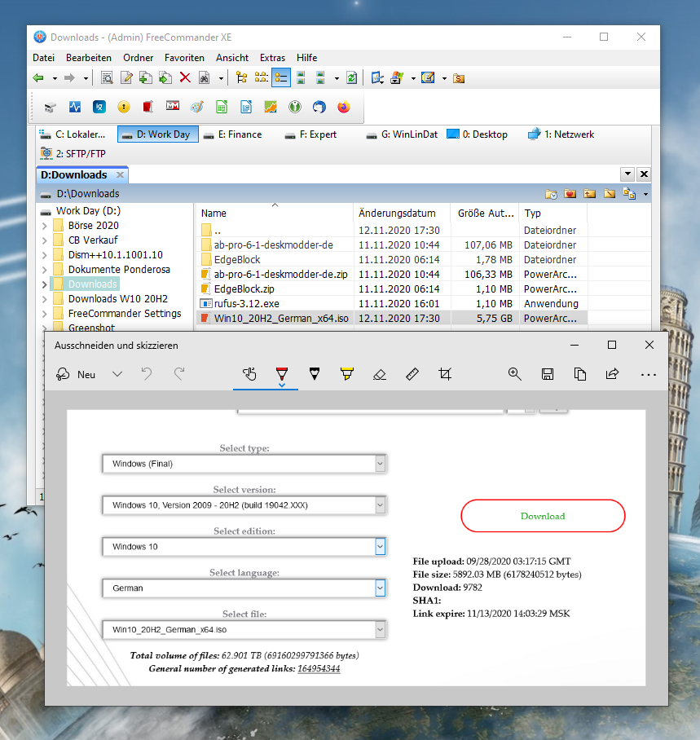Open the folder history icon with clock
This screenshot has height=740, width=700.
click(551, 194)
